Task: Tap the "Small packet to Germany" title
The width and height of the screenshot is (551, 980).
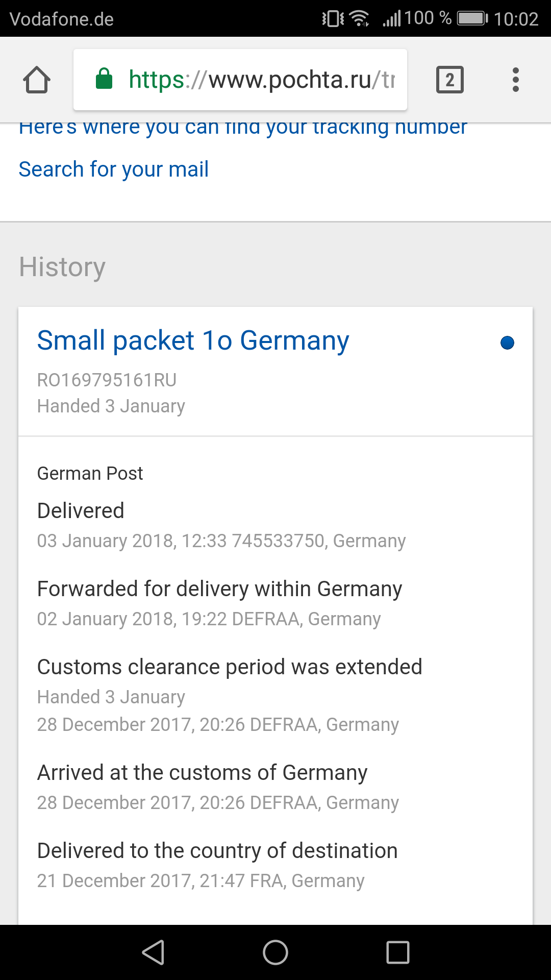Action: click(193, 340)
